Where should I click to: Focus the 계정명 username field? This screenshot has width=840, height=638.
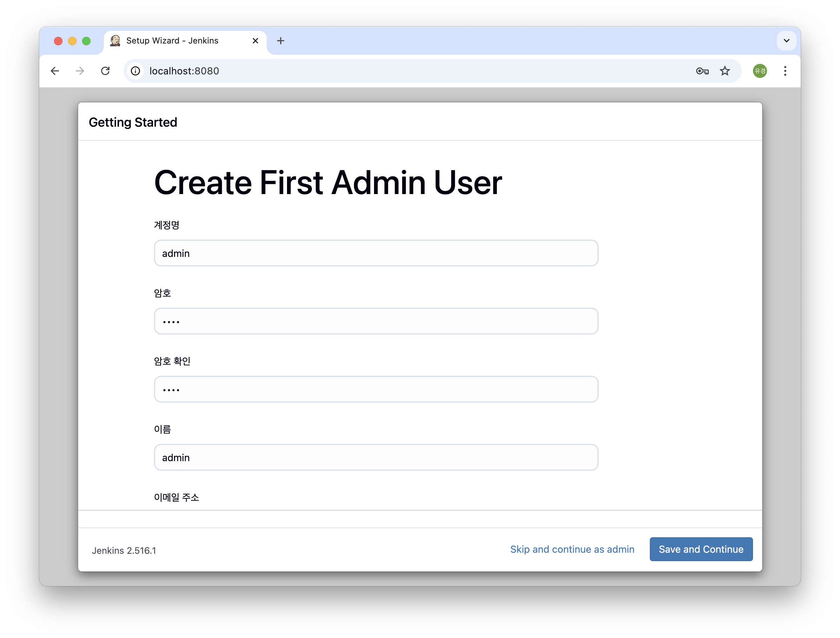click(x=376, y=253)
